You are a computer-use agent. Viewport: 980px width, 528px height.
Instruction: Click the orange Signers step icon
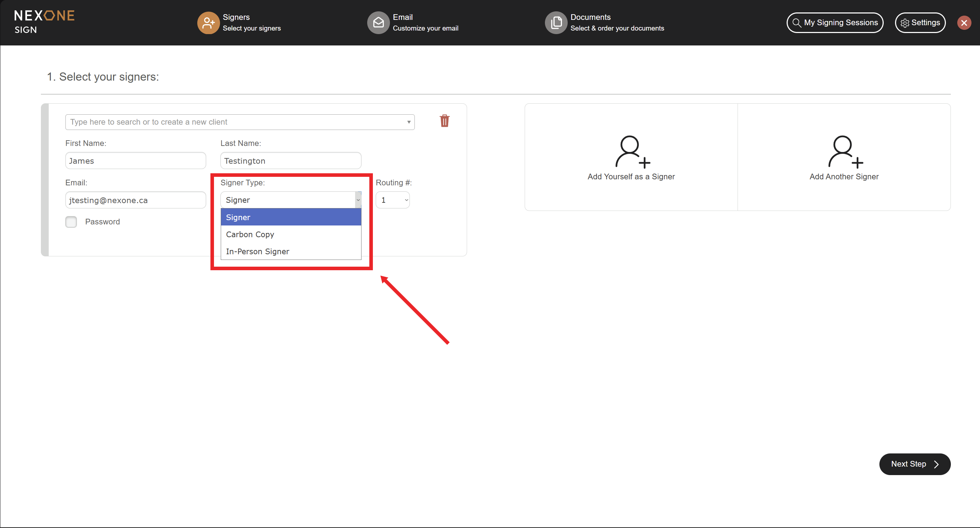click(208, 23)
